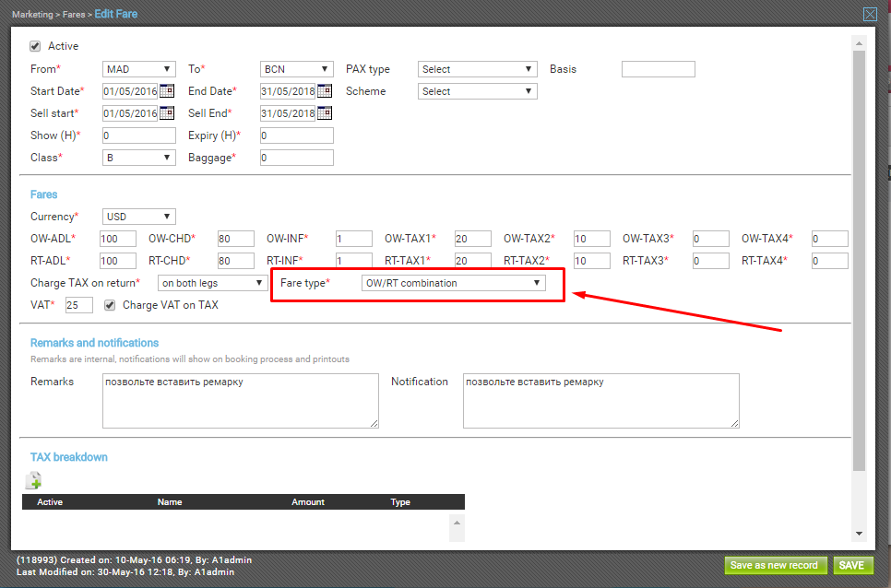Click the RT-INF fare field
891x588 pixels.
[354, 261]
